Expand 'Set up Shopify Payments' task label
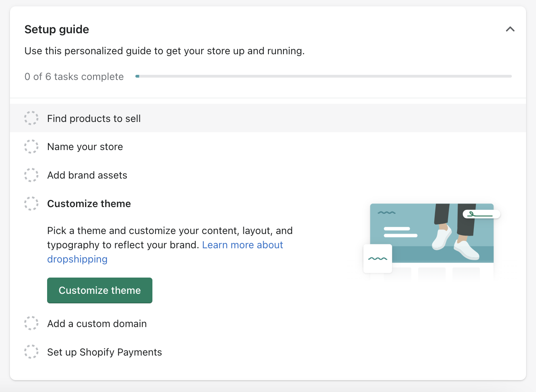Viewport: 536px width, 392px height. tap(105, 352)
